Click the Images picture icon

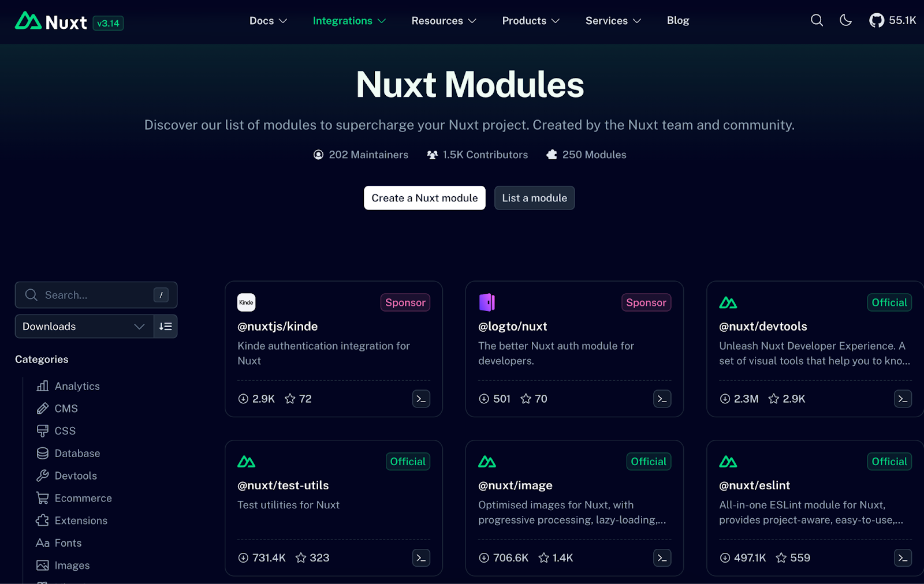[43, 566]
